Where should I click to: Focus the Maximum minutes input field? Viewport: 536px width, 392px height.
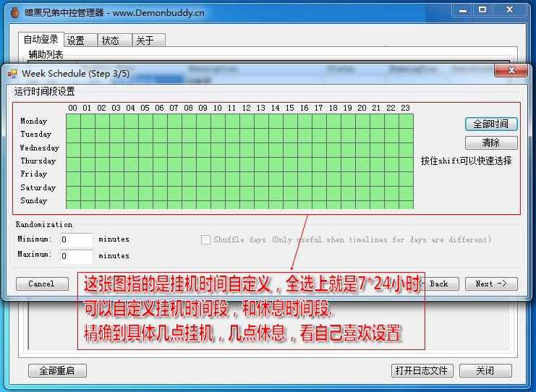pos(76,256)
